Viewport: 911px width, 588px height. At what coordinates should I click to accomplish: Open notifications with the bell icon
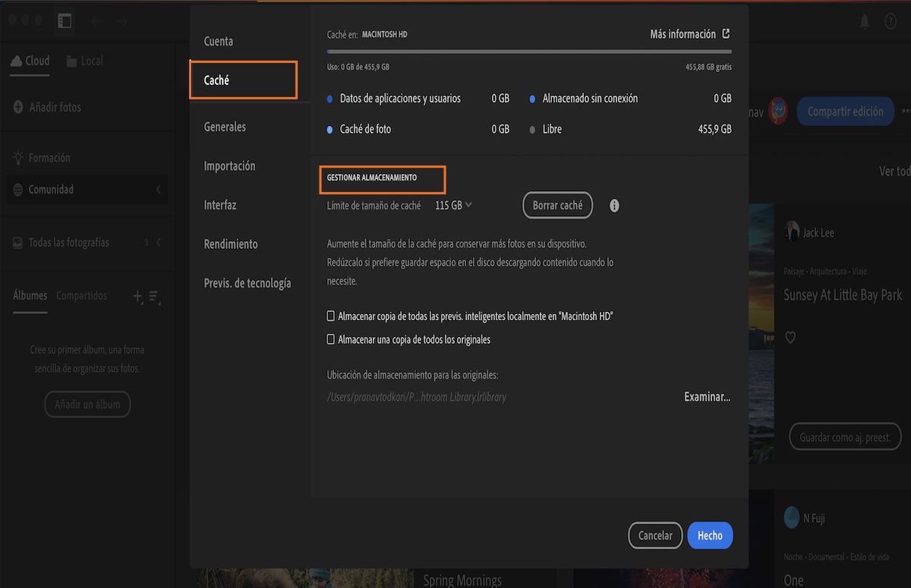864,20
